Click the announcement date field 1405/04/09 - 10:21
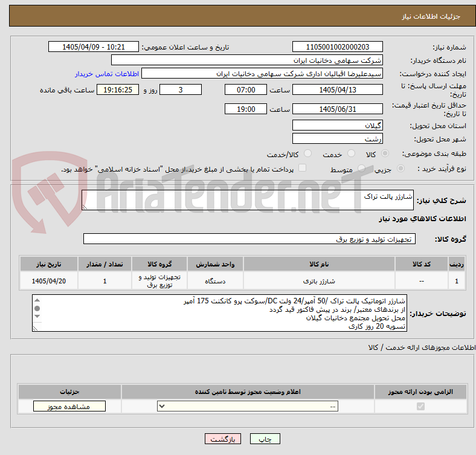 pos(94,47)
